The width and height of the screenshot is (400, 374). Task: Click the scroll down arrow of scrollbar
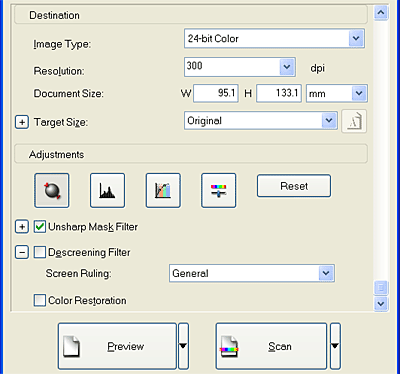click(381, 304)
